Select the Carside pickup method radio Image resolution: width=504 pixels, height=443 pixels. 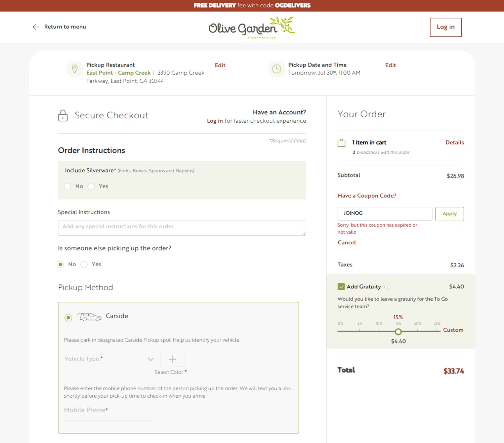[x=68, y=318]
